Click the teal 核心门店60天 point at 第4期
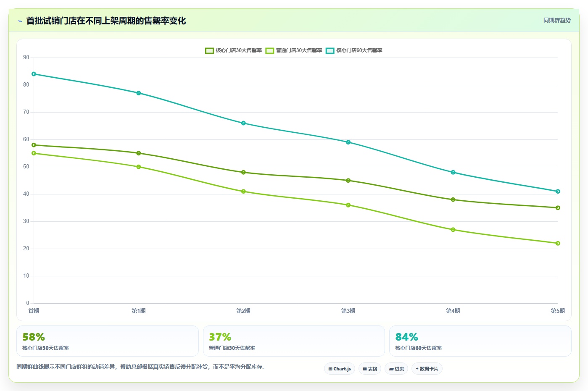 point(453,172)
